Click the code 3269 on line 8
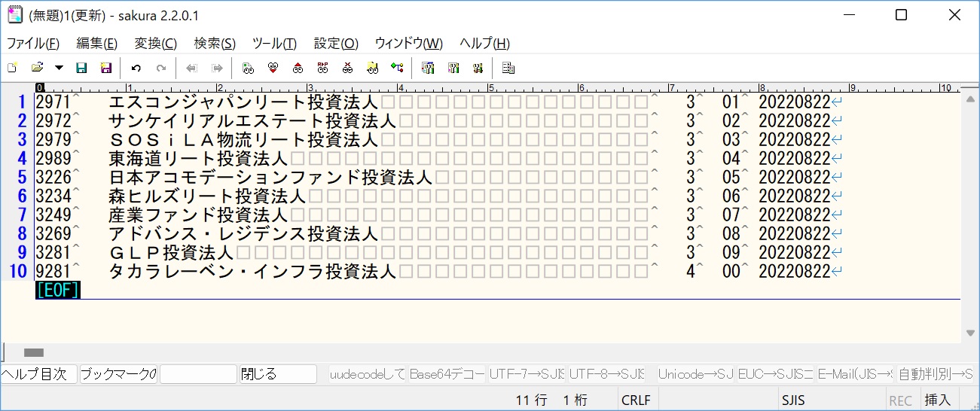980x411 pixels. point(53,233)
